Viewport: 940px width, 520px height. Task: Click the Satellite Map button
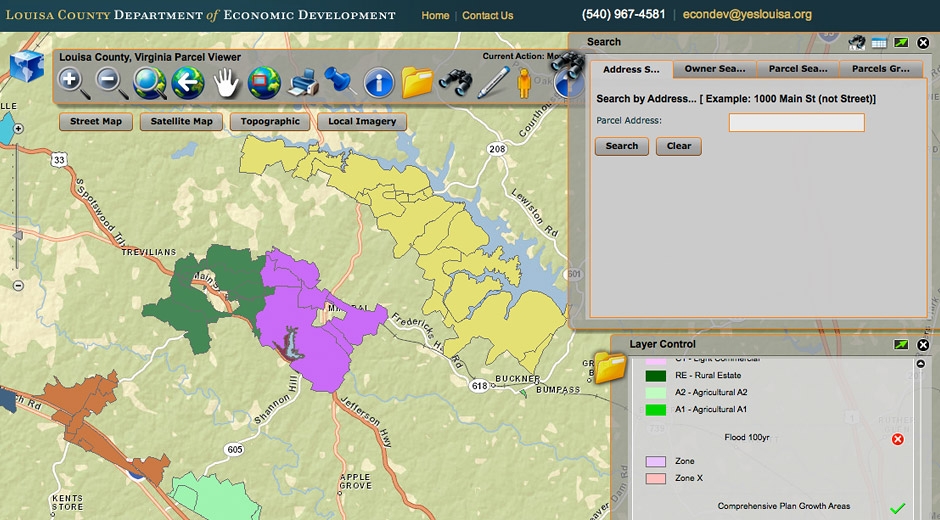182,122
